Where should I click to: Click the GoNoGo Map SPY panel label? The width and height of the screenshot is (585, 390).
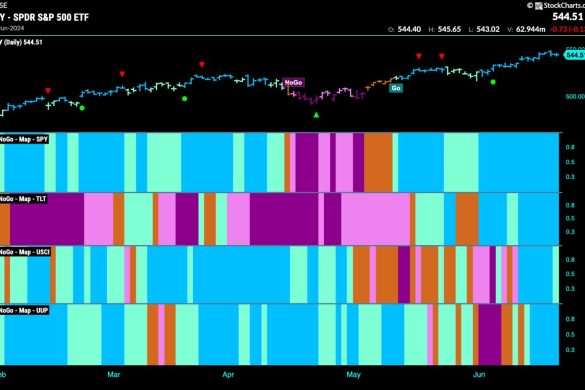coord(24,139)
